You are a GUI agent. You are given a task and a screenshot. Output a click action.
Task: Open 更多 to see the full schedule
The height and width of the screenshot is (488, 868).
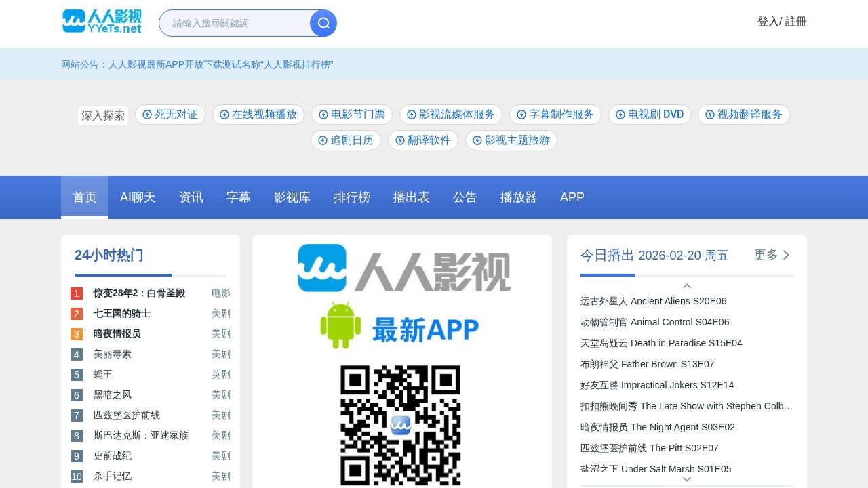(x=772, y=255)
